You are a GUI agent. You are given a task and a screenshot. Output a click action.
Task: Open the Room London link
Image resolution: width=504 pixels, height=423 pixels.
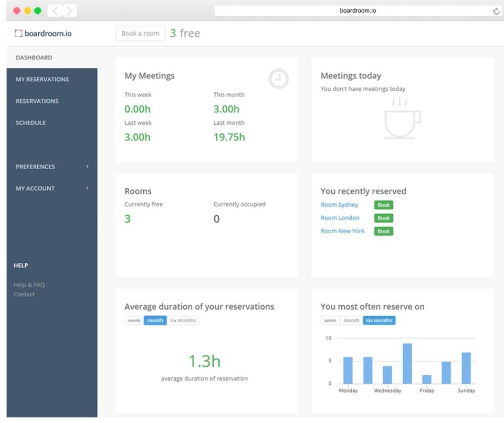pos(340,218)
